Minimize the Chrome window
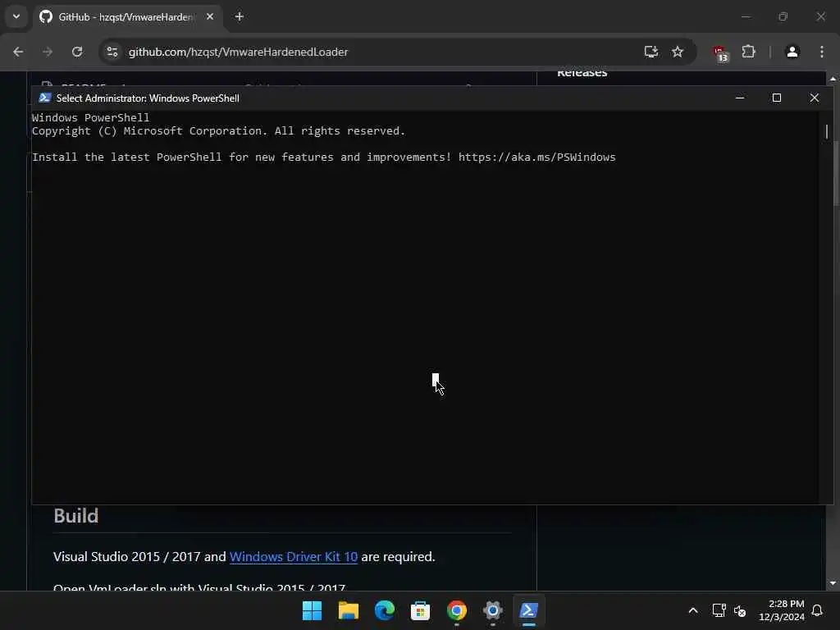 click(x=746, y=16)
